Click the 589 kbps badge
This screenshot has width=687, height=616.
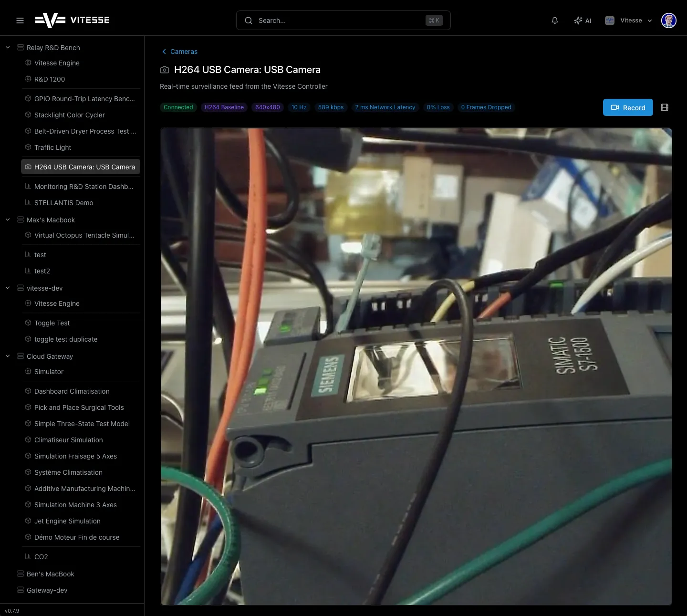331,107
